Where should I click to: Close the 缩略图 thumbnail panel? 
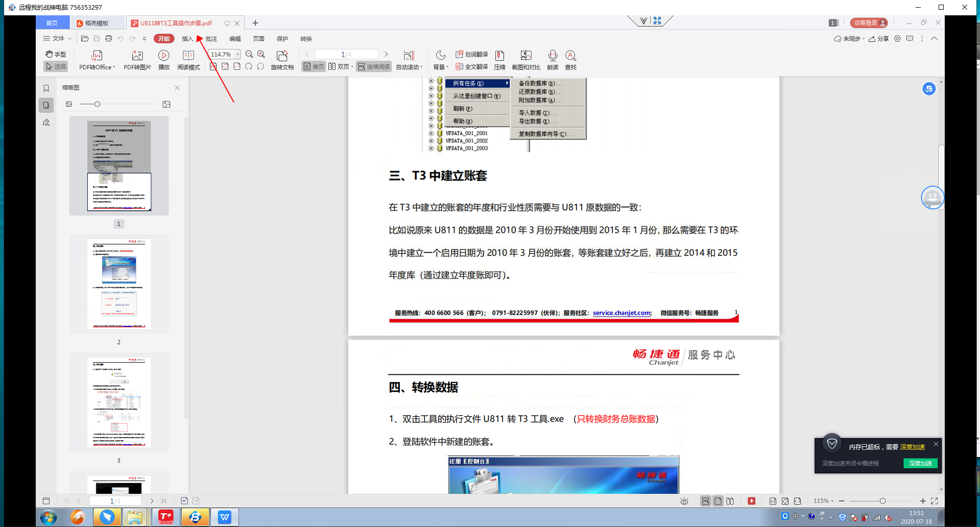click(x=177, y=88)
